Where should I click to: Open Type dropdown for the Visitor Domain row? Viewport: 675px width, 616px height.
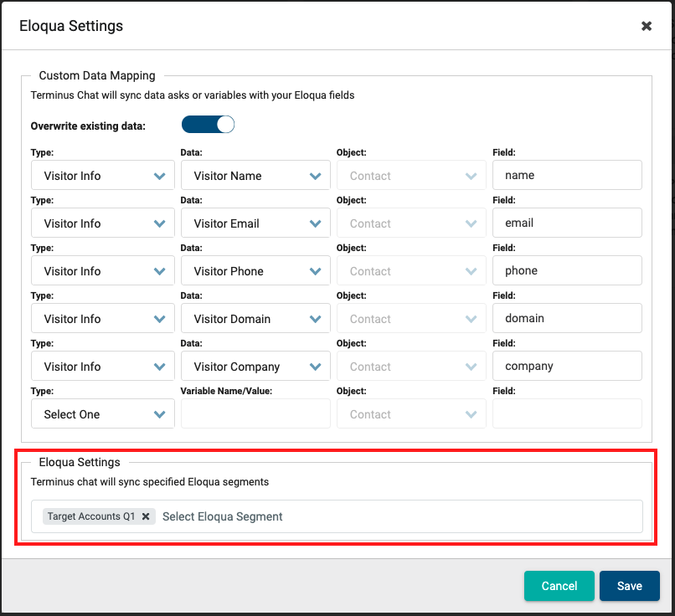tap(103, 318)
